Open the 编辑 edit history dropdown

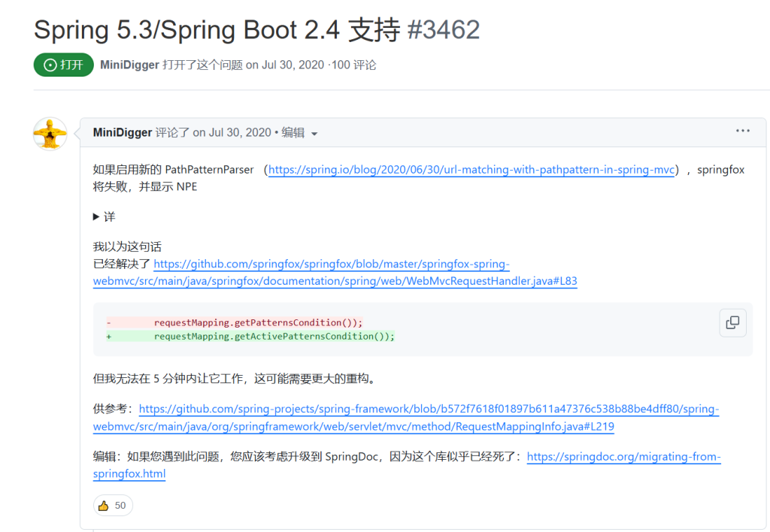(299, 132)
